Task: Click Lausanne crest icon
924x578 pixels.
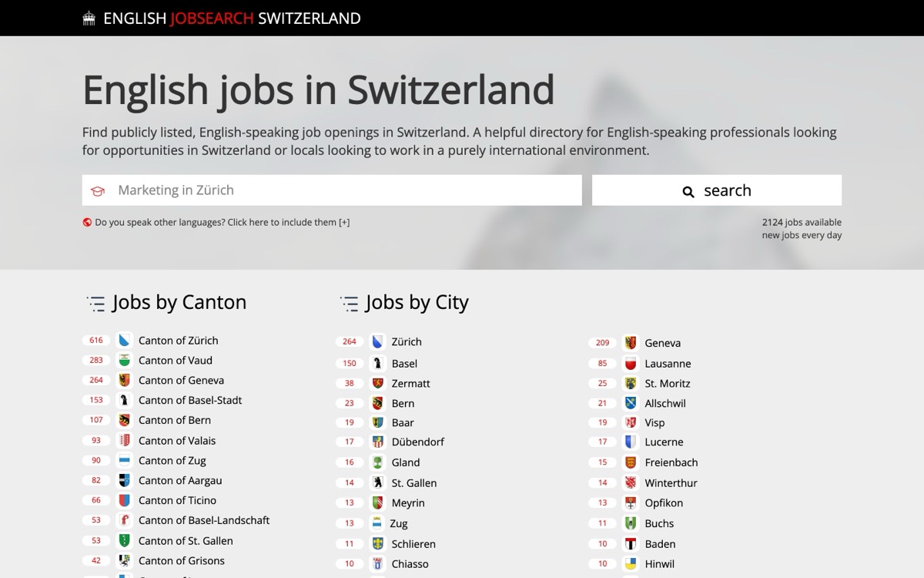Action: point(631,363)
